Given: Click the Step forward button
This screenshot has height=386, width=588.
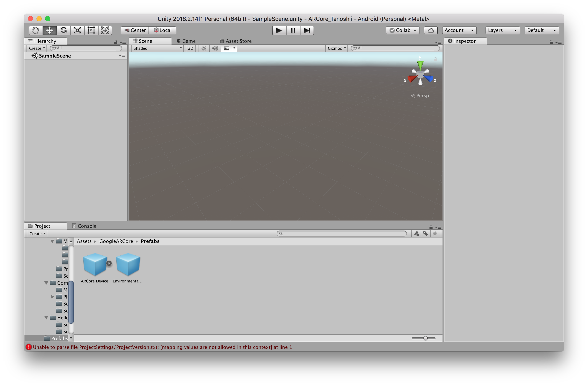Looking at the screenshot, I should [x=307, y=30].
